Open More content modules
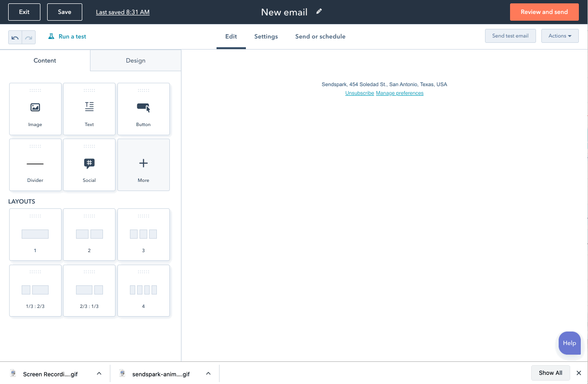 pos(143,165)
